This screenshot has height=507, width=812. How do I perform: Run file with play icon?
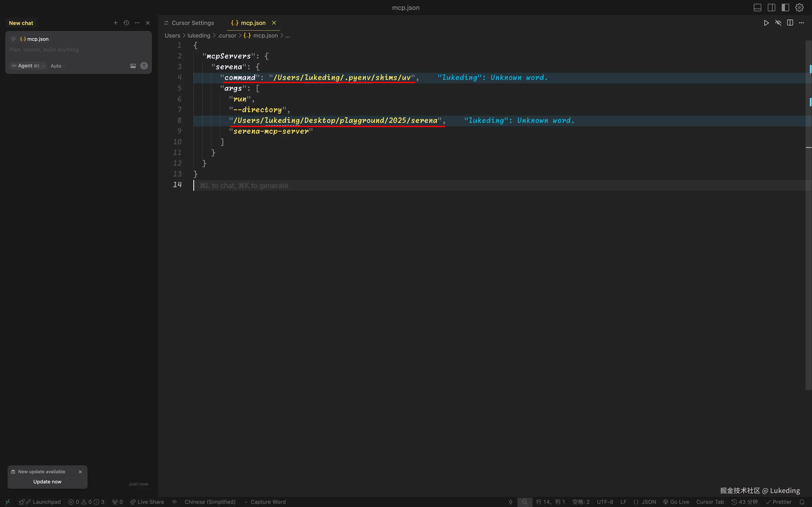tap(766, 23)
